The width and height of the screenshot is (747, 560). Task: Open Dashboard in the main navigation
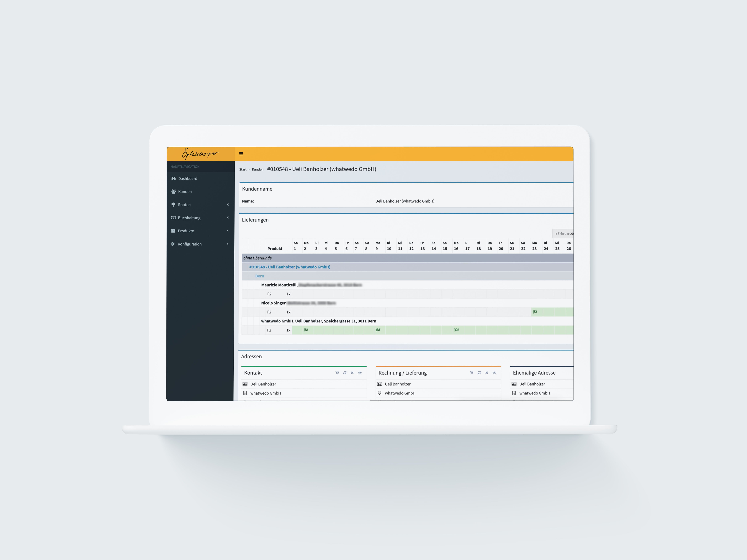pyautogui.click(x=201, y=179)
